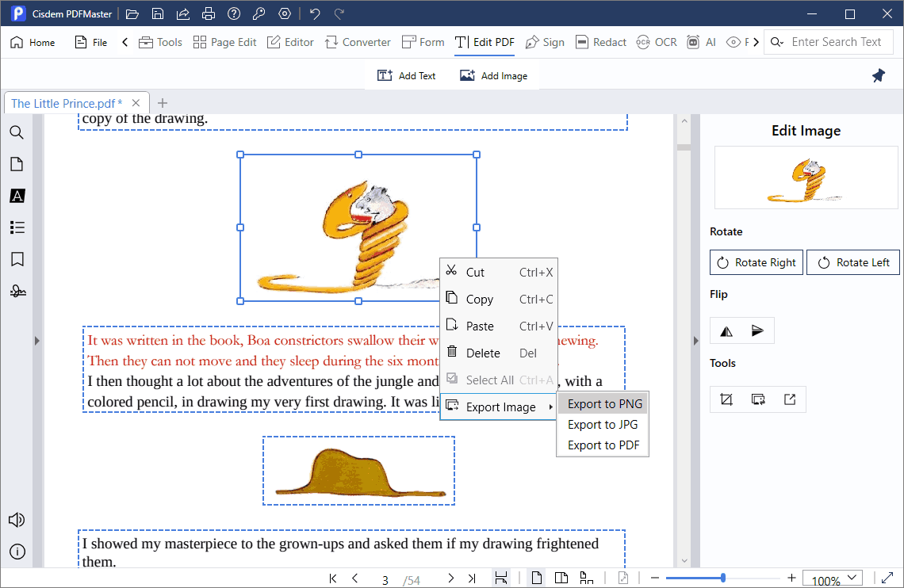Open the signatures panel icon
The image size is (904, 588).
point(18,291)
